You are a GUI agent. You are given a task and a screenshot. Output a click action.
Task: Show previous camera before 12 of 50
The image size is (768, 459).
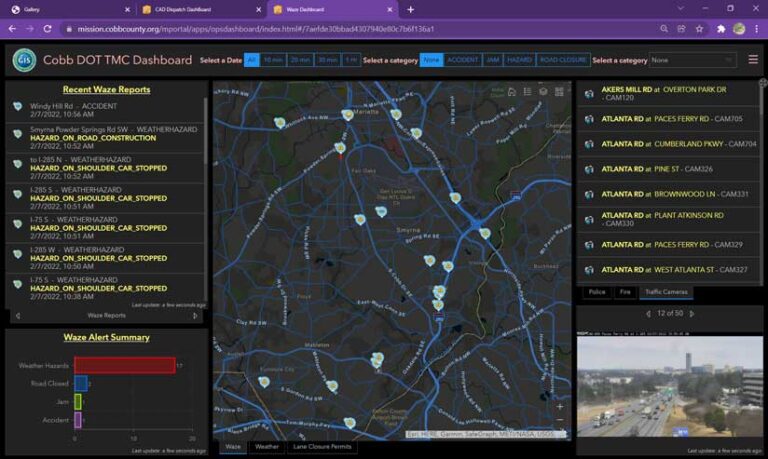point(648,314)
